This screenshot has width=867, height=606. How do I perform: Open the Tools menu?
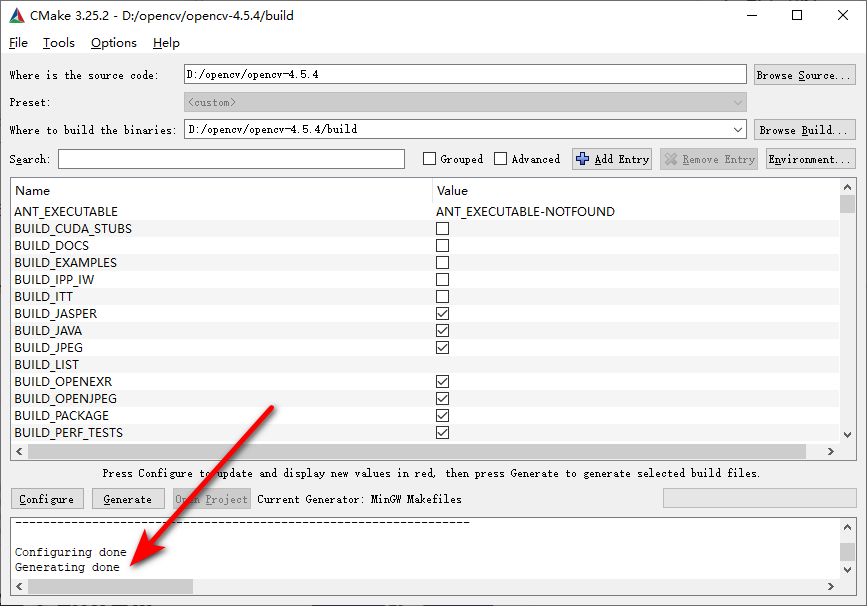(x=59, y=43)
